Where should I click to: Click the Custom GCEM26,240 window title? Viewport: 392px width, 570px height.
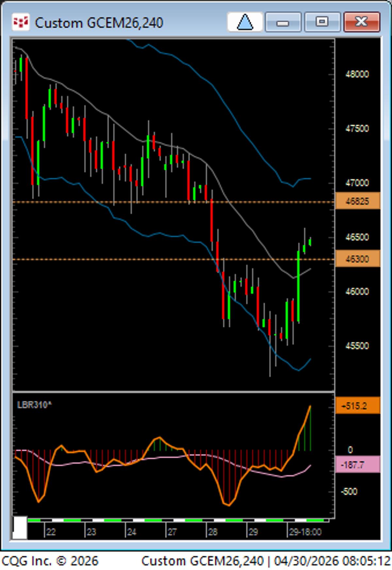pos(99,23)
